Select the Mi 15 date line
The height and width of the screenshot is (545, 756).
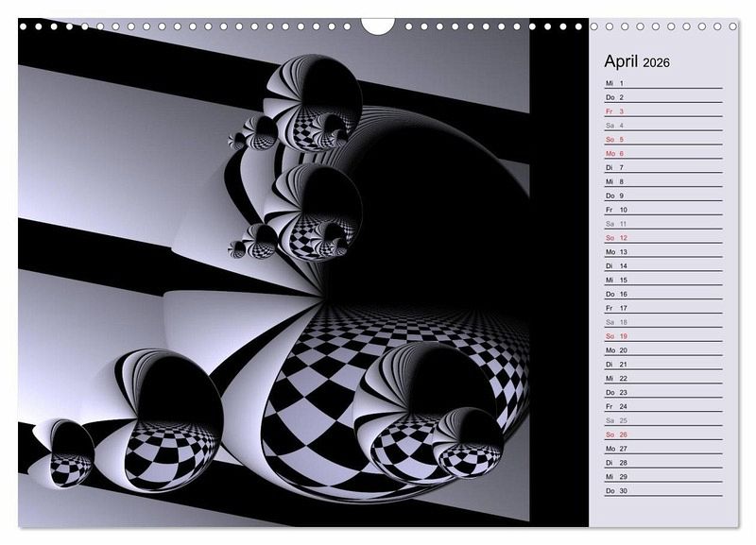click(x=662, y=280)
